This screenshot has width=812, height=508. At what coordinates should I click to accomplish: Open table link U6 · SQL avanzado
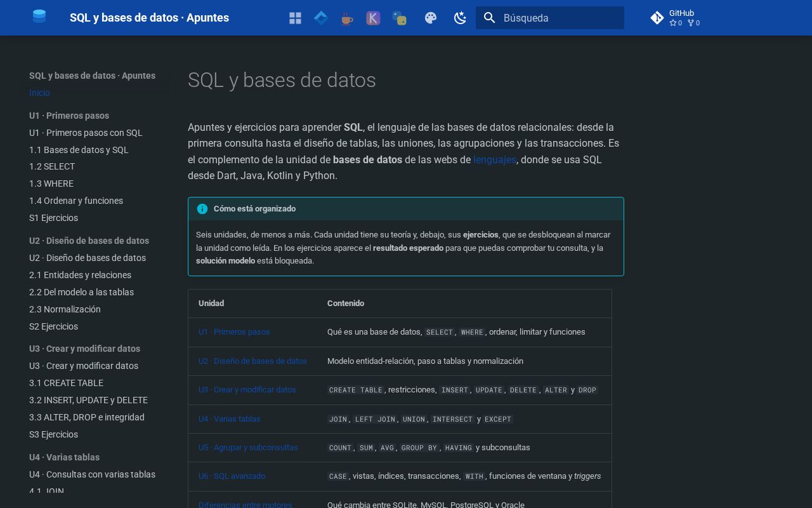tap(232, 476)
